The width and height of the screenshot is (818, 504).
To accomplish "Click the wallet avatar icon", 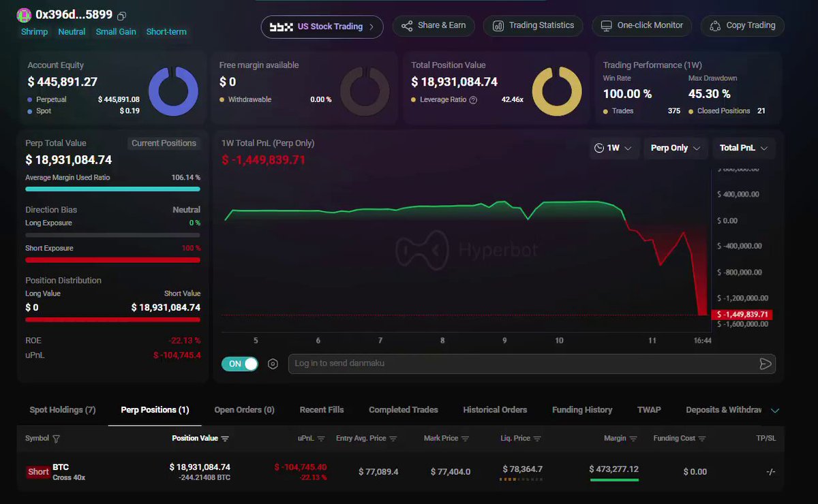I will click(x=23, y=15).
